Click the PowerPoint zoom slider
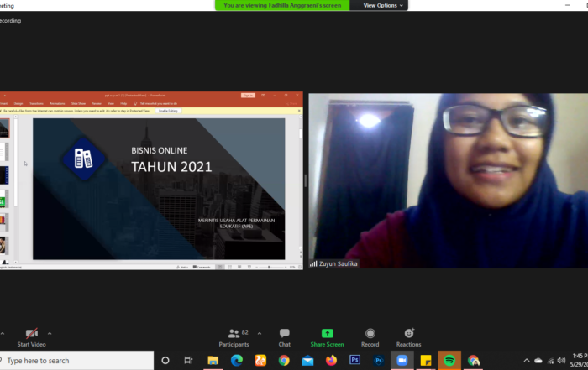 (270, 267)
